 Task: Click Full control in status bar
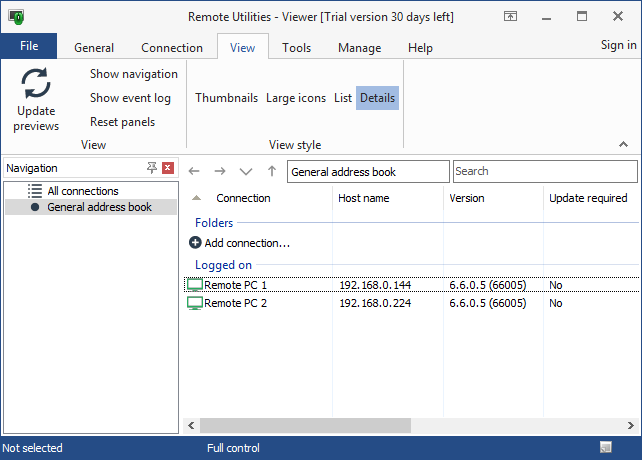(x=233, y=448)
